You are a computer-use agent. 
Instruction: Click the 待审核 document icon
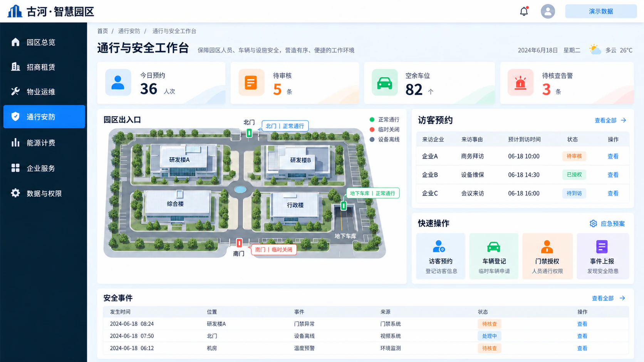[251, 82]
